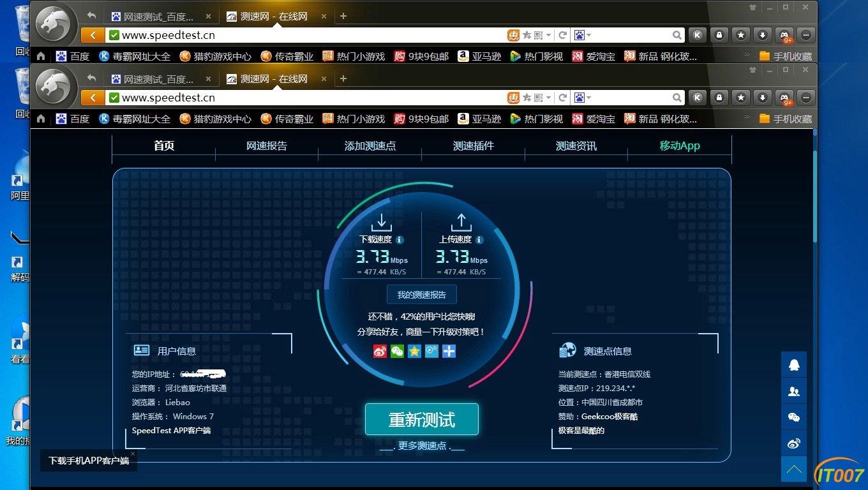Expand arrow beside QR code in front window
This screenshot has width=868, height=490.
pyautogui.click(x=549, y=98)
